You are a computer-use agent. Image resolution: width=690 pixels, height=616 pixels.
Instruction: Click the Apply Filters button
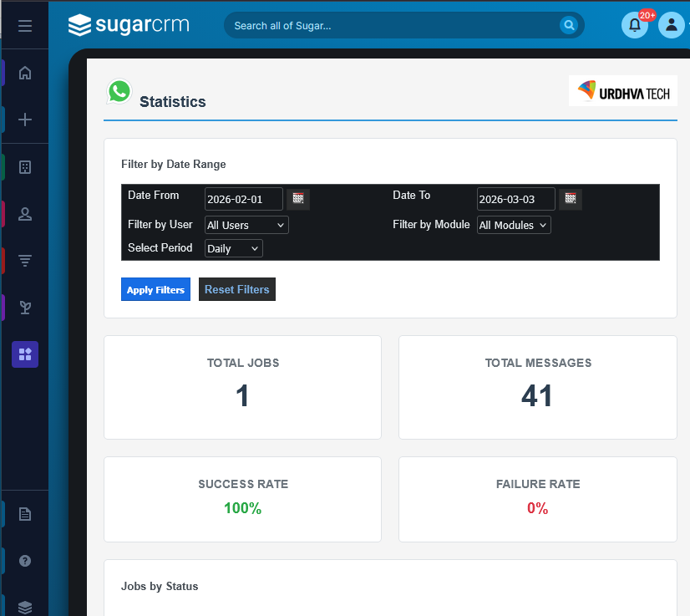(155, 289)
